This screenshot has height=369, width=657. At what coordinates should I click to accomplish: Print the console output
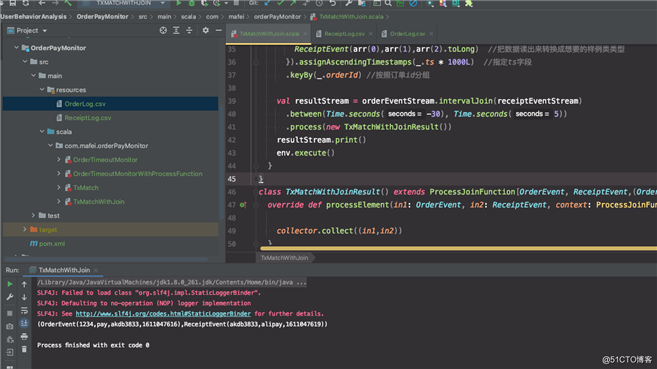pyautogui.click(x=24, y=336)
